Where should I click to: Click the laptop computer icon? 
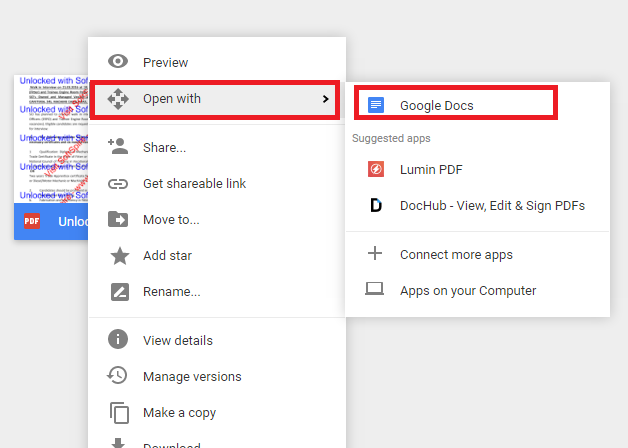(x=374, y=289)
